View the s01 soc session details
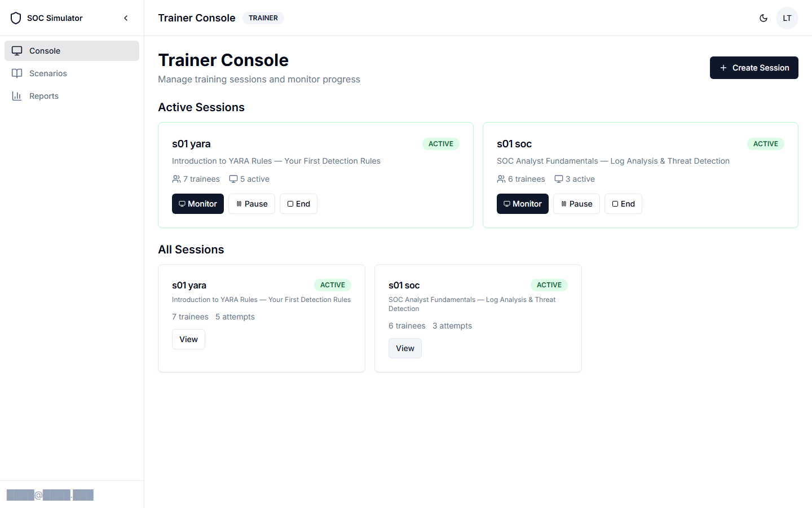The image size is (812, 508). tap(405, 348)
